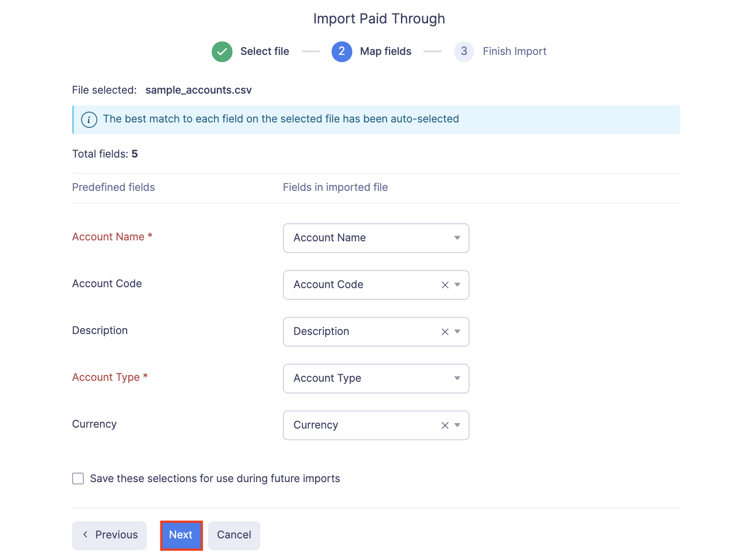Select the Map fields step label
The image size is (747, 560).
[385, 51]
